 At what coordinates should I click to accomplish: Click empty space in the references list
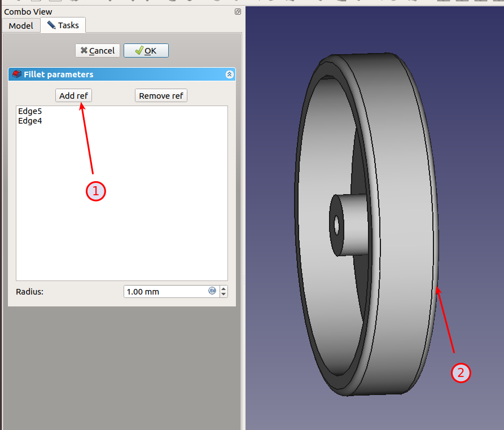pyautogui.click(x=121, y=214)
